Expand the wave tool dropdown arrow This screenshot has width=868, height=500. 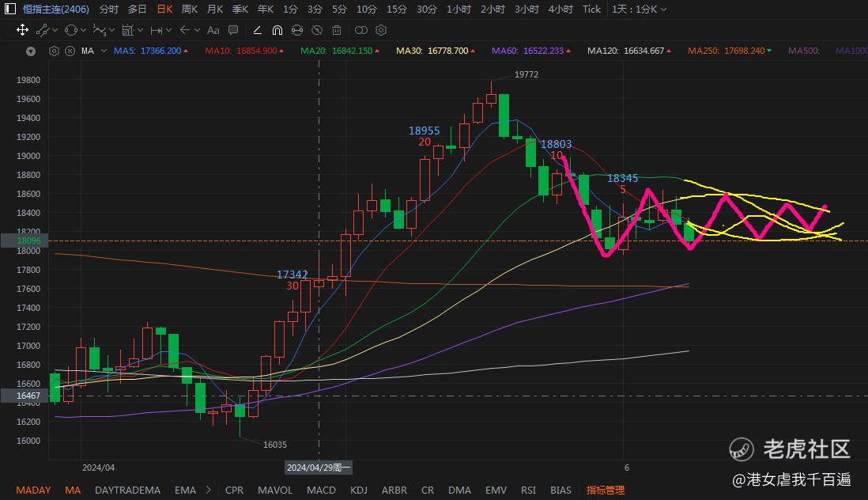click(111, 30)
